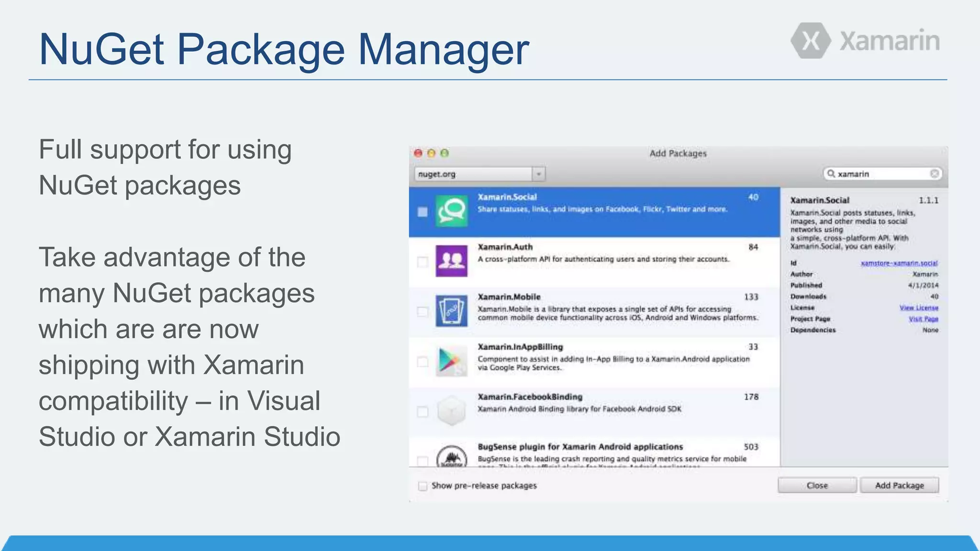Zoom the Add Packages window

tap(445, 153)
